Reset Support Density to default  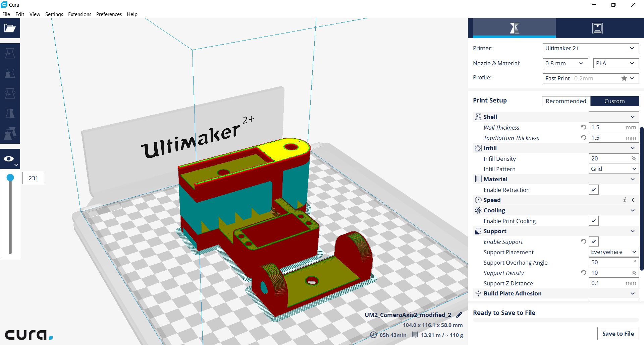583,273
